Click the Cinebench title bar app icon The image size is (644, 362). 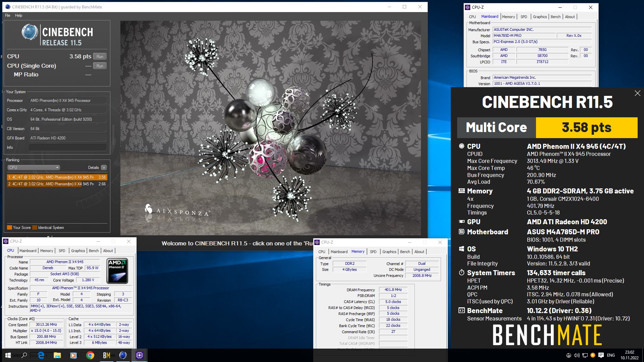tap(7, 7)
